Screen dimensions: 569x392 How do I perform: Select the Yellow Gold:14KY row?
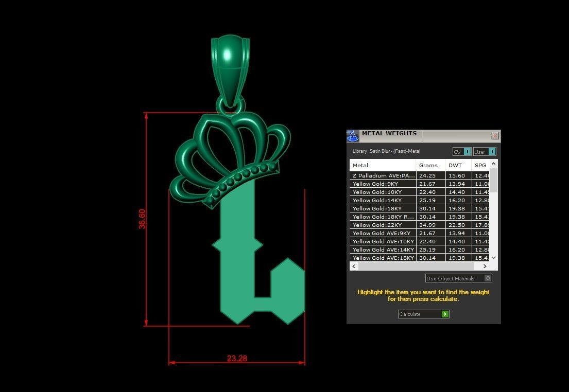pos(420,200)
